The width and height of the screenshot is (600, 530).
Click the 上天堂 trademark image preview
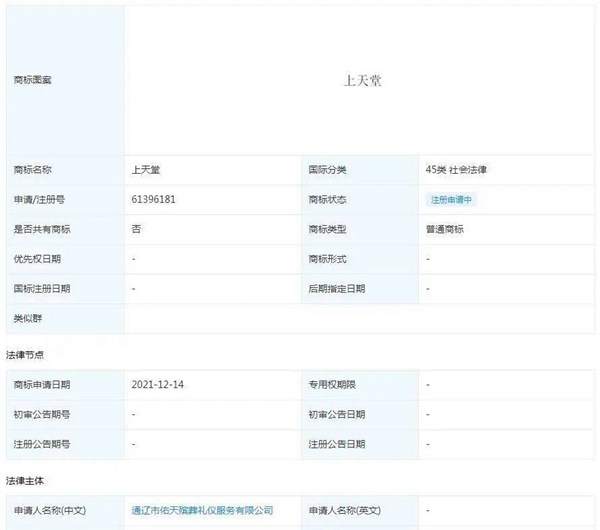(361, 80)
